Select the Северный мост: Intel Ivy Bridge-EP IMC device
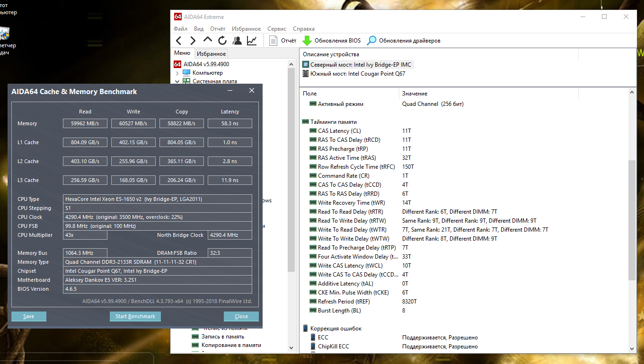Screen dimensions: 644x364 coord(357,64)
